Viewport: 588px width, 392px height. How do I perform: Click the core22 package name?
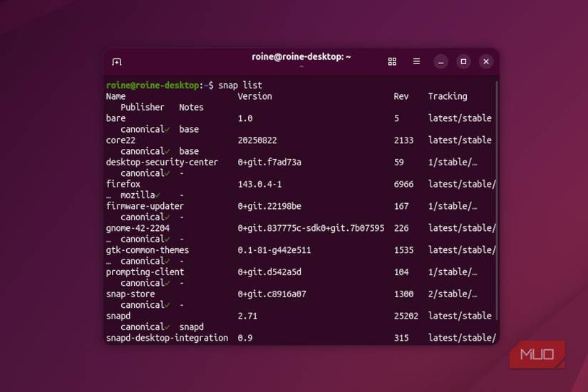coord(120,140)
